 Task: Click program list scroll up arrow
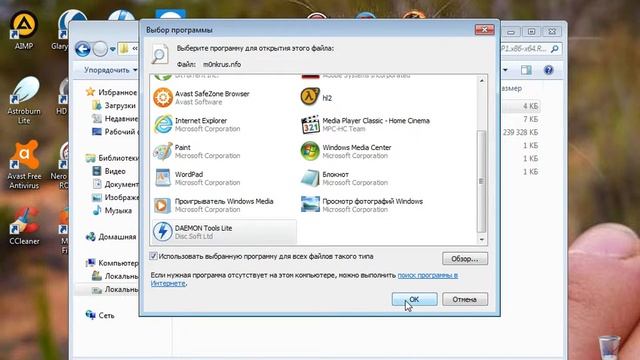click(x=482, y=81)
